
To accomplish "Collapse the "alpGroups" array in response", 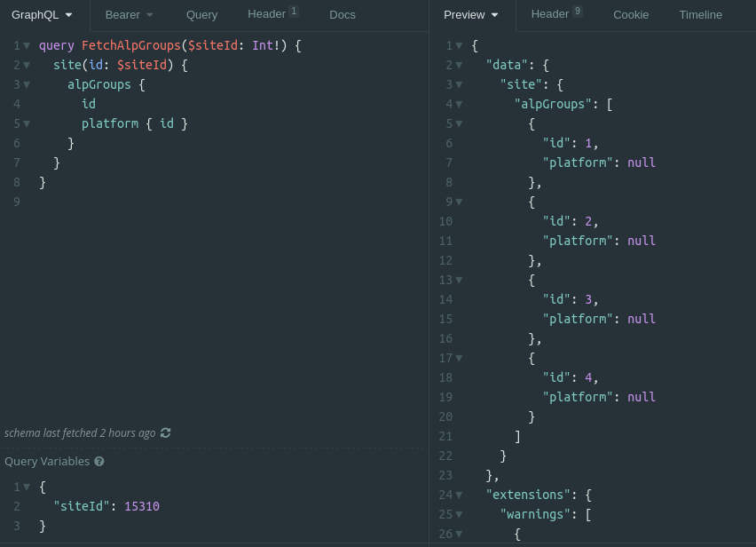I will point(459,104).
